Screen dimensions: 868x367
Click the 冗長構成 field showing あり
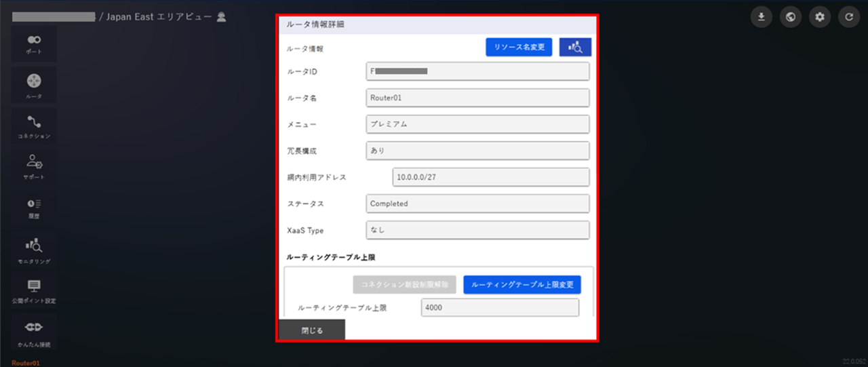(477, 151)
